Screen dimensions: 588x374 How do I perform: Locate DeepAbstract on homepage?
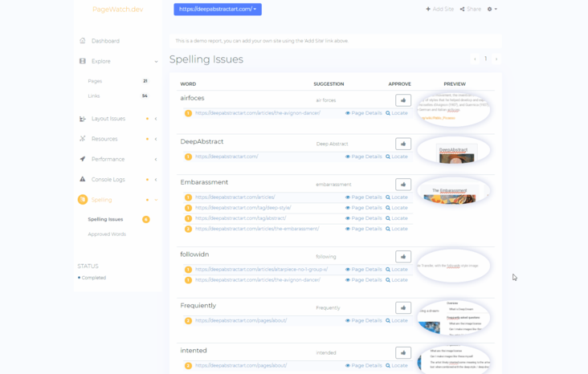coord(396,157)
